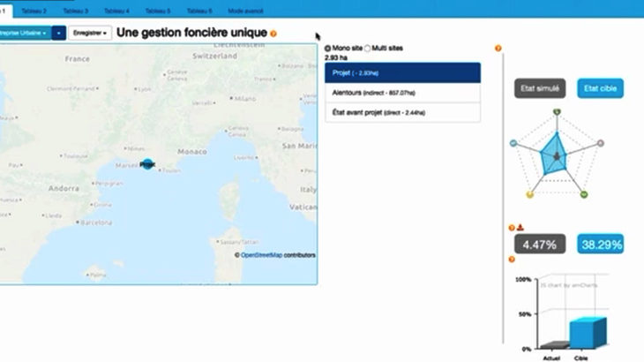Click the dark blue caret split button
The height and width of the screenshot is (362, 644).
tap(59, 33)
